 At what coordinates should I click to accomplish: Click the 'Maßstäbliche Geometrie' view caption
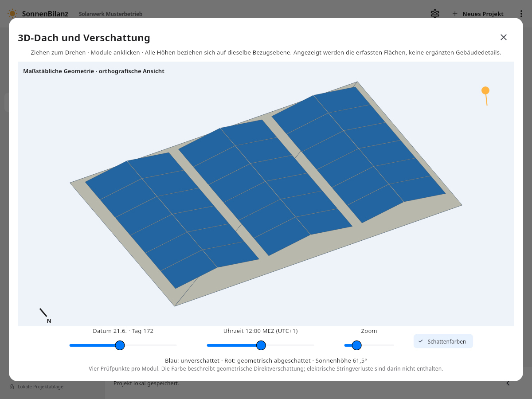pos(94,71)
